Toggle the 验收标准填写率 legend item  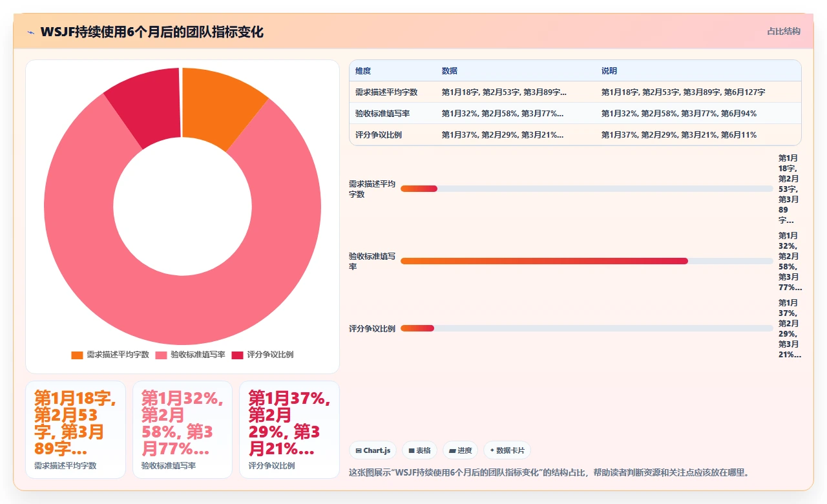190,355
